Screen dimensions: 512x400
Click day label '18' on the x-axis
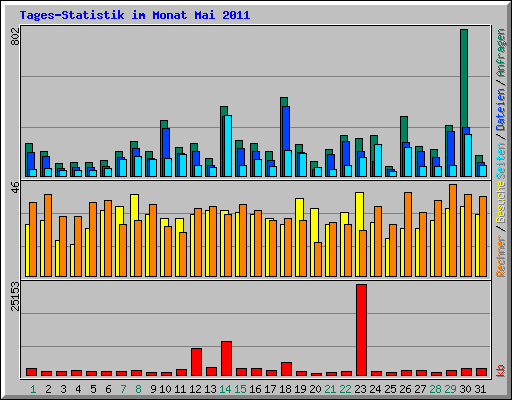coord(285,389)
